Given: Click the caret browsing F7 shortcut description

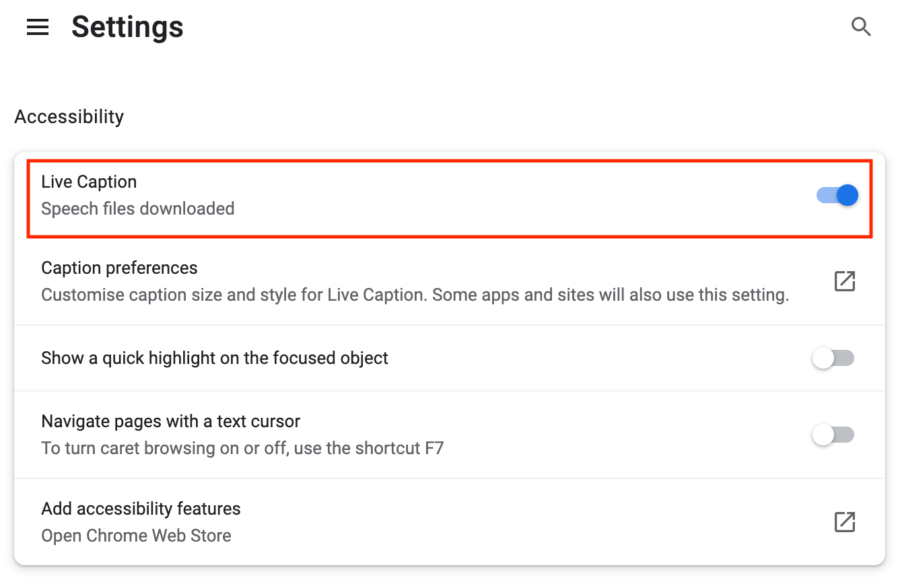Looking at the screenshot, I should click(x=242, y=448).
